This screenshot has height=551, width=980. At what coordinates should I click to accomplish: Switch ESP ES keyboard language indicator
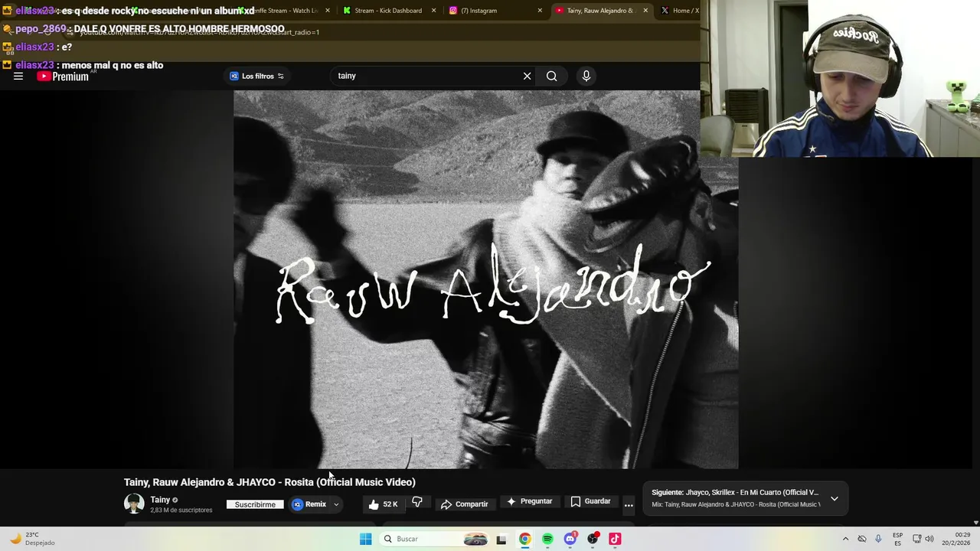(x=897, y=539)
